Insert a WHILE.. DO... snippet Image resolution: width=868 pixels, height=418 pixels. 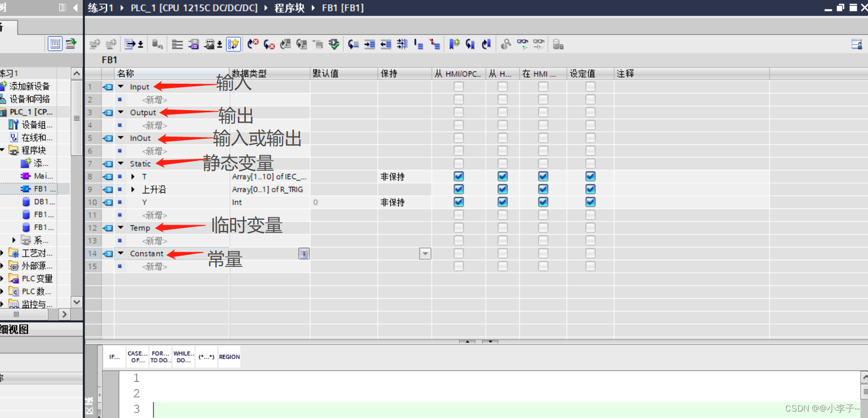pyautogui.click(x=184, y=357)
